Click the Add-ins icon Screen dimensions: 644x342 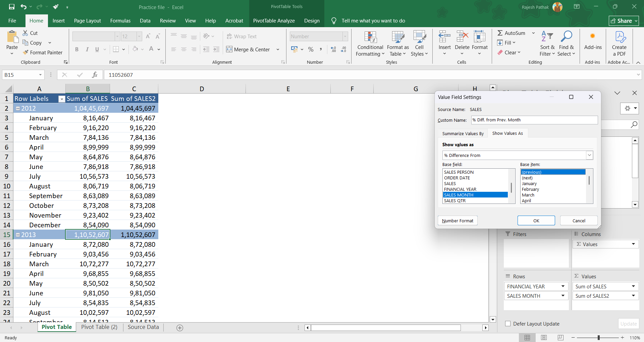click(593, 36)
